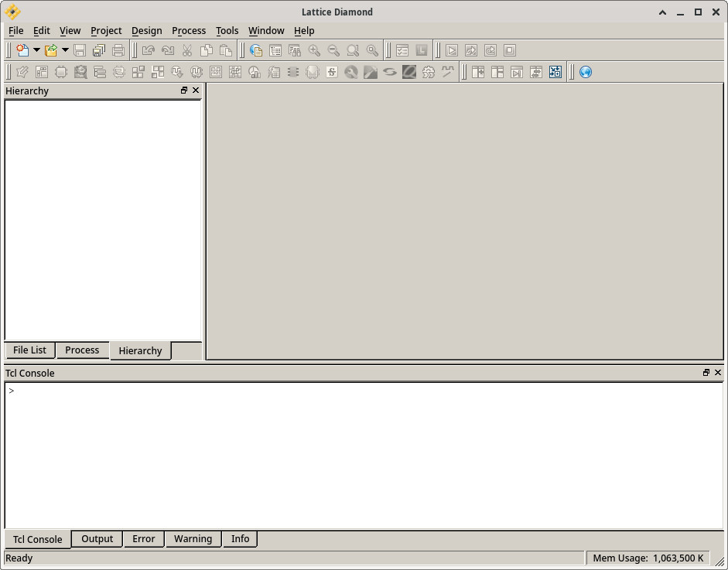Click the Zoom In magnifier icon

coord(314,50)
